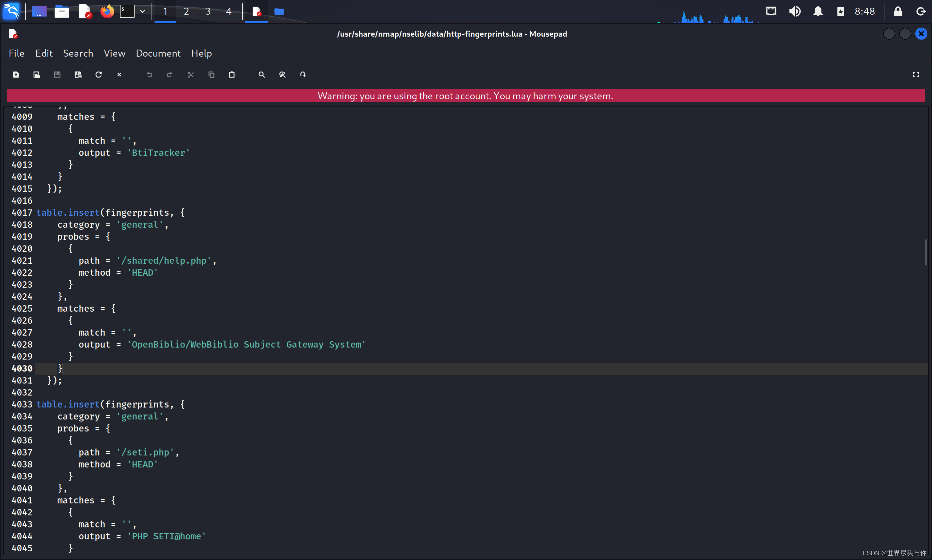Switch to workspace 1
Viewport: 932px width, 560px height.
(x=165, y=11)
